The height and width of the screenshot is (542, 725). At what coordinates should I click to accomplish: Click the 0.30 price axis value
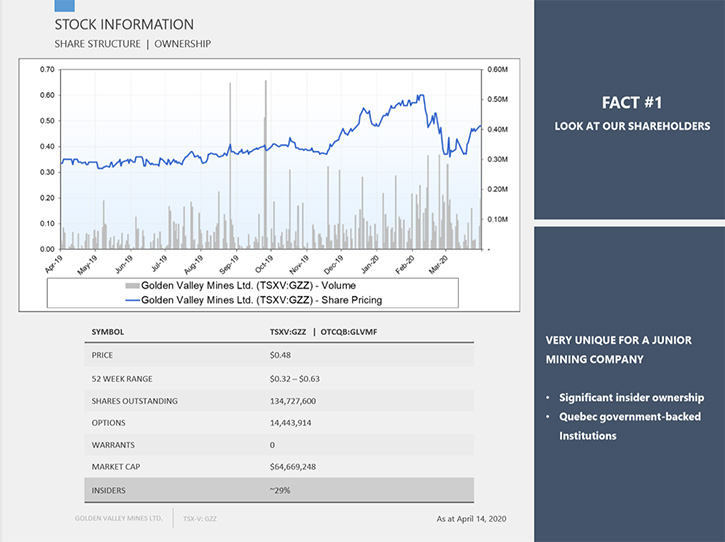pos(47,172)
